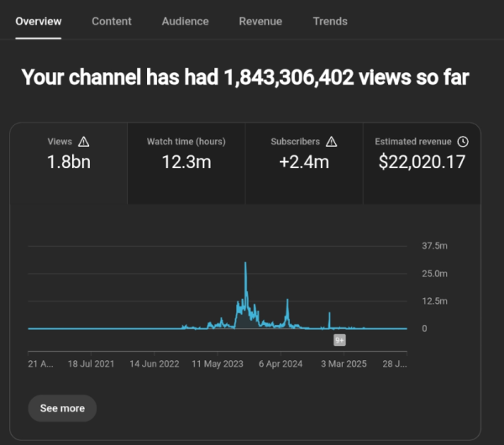
Task: Click the warning triangle icon beside Views
Action: click(83, 142)
